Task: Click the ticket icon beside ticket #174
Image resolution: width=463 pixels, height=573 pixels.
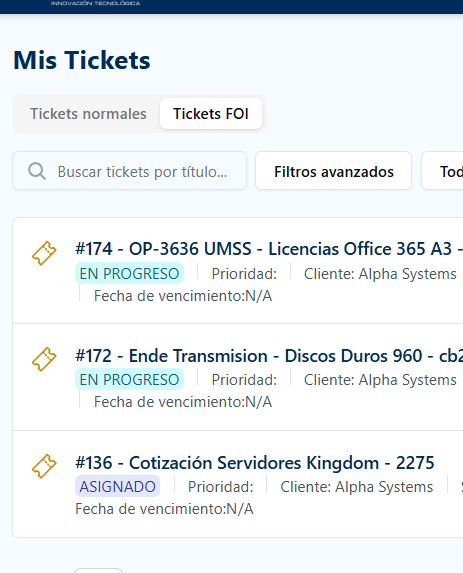Action: point(44,253)
